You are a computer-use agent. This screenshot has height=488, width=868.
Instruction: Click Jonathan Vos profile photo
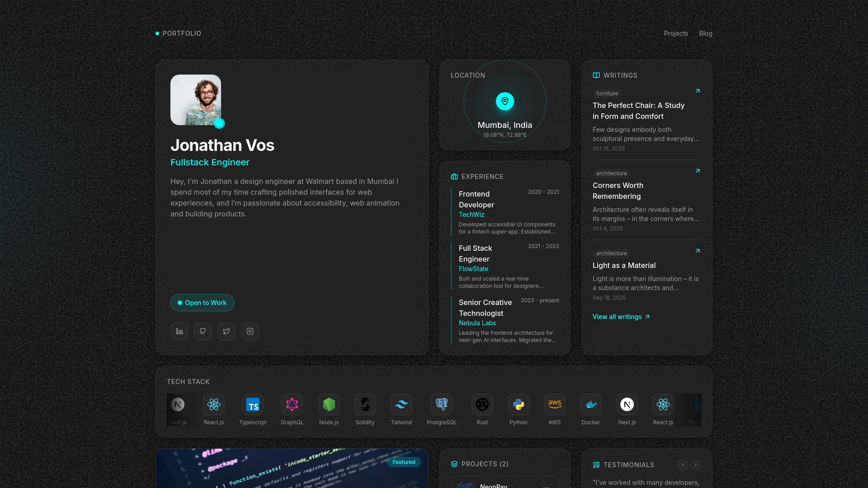coord(196,100)
